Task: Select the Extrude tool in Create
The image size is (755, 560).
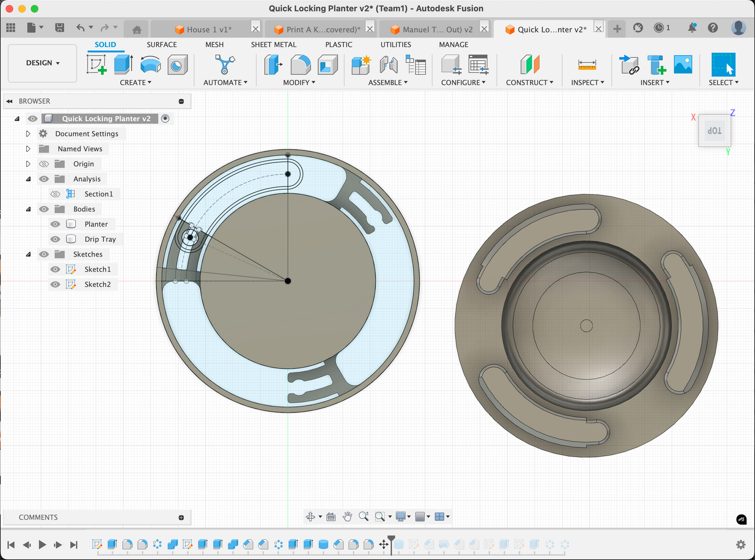Action: 123,65
